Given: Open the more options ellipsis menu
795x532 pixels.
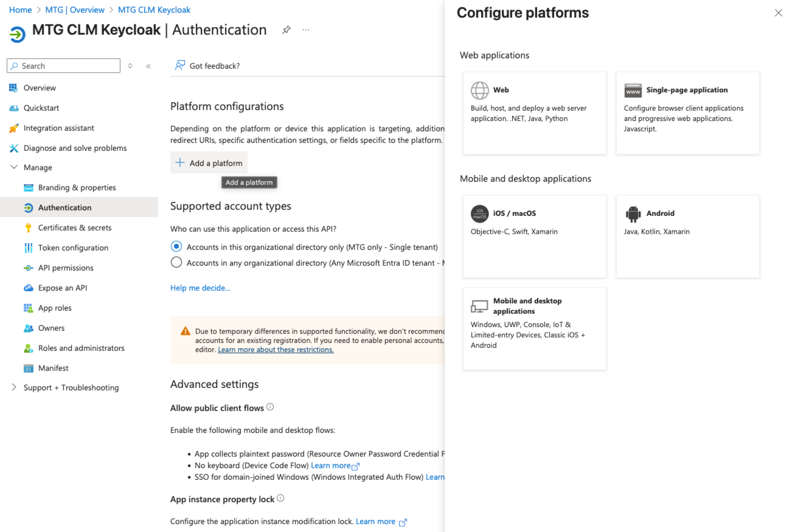Looking at the screenshot, I should tap(306, 30).
